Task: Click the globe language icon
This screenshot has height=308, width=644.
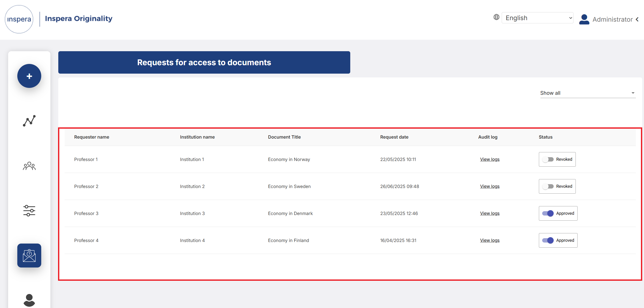Action: click(496, 17)
